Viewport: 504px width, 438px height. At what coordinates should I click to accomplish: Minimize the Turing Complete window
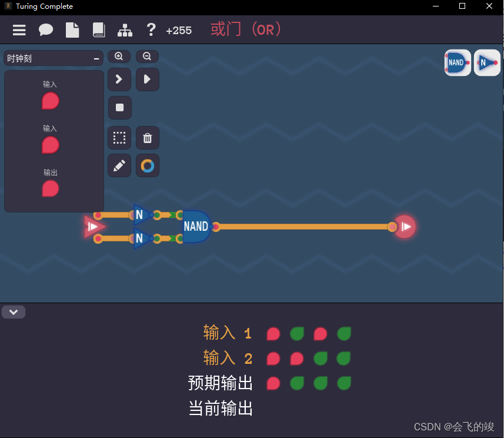[436, 6]
